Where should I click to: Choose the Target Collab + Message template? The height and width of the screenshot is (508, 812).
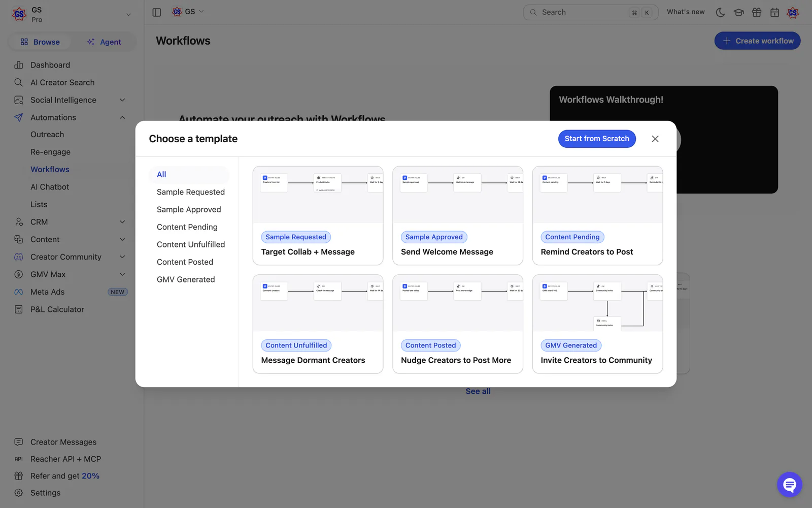pos(318,215)
